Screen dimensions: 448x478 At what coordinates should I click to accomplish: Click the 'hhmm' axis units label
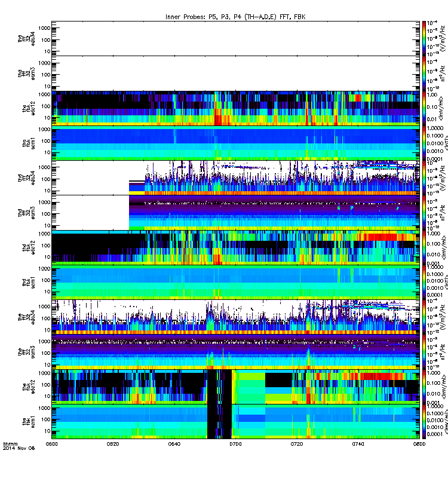pos(10,444)
